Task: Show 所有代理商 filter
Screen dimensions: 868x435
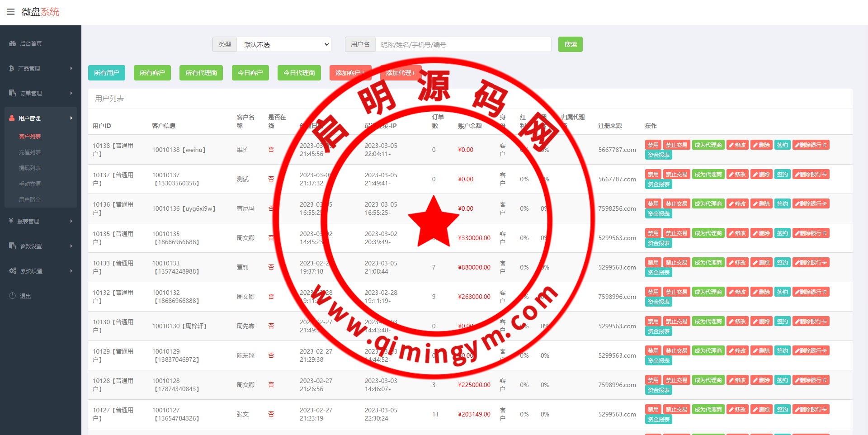Action: coord(201,73)
